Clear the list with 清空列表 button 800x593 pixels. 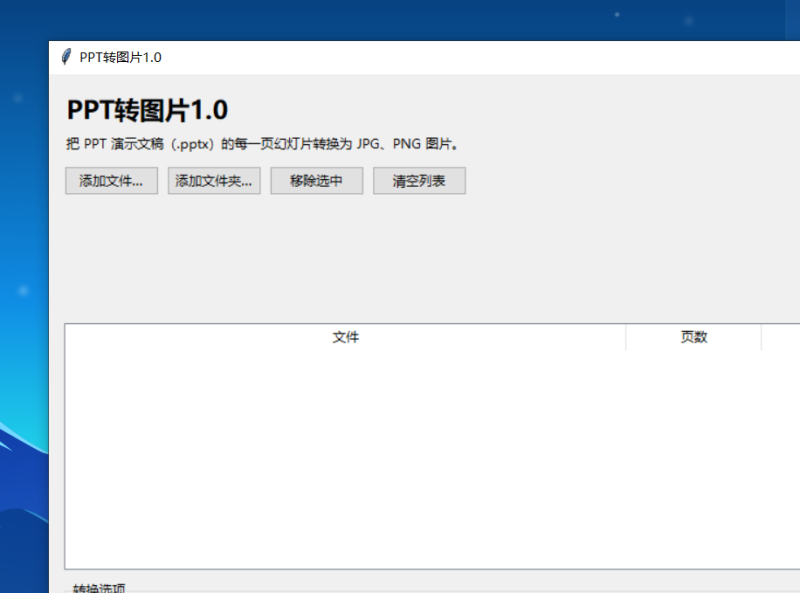419,181
